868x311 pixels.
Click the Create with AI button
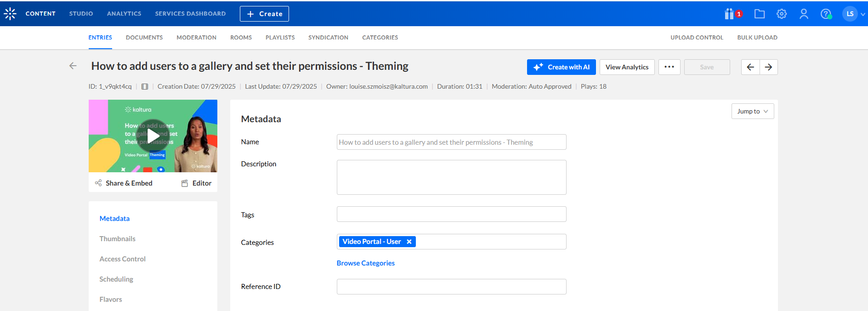tap(561, 67)
